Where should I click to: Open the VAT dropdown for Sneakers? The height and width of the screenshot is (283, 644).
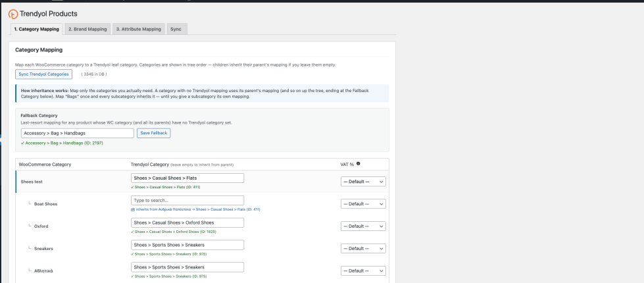(363, 249)
